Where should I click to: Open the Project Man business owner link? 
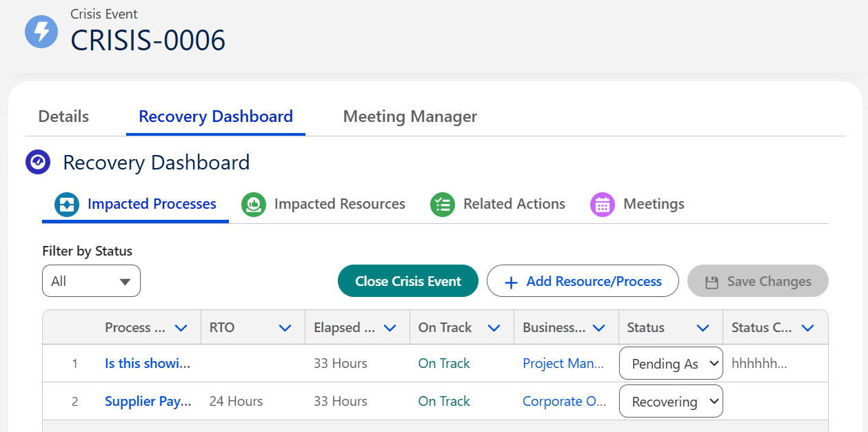tap(564, 363)
